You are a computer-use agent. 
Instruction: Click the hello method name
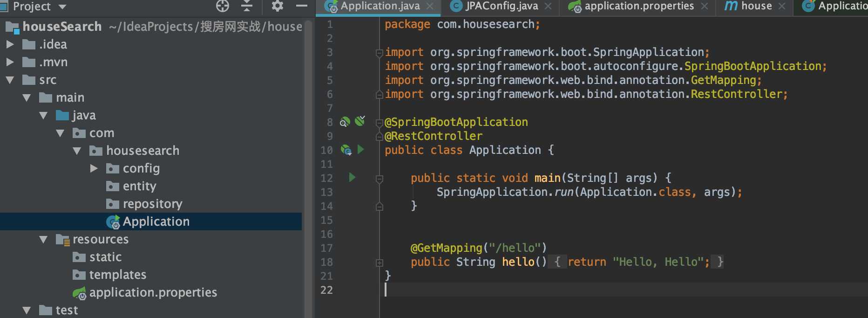[x=518, y=262]
